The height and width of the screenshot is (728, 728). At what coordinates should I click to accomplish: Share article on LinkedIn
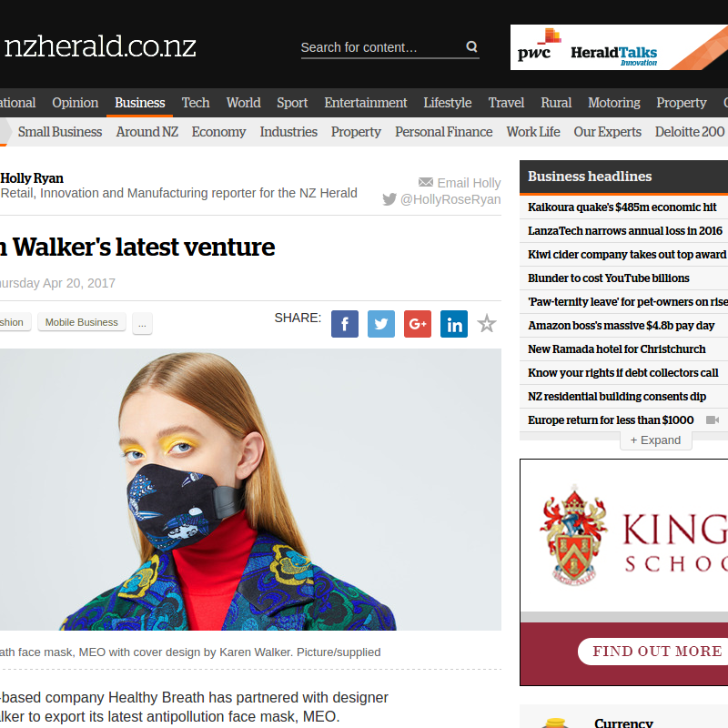point(454,324)
